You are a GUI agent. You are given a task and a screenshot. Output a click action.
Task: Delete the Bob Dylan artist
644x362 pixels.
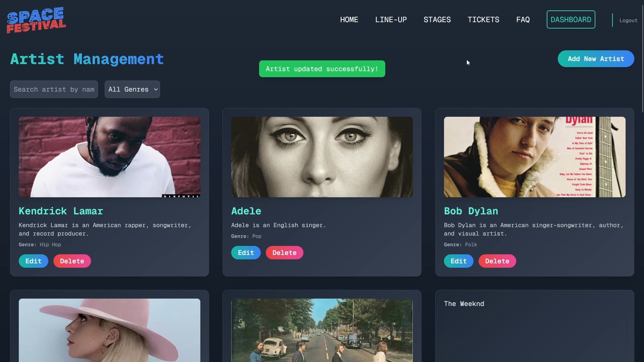tap(497, 261)
